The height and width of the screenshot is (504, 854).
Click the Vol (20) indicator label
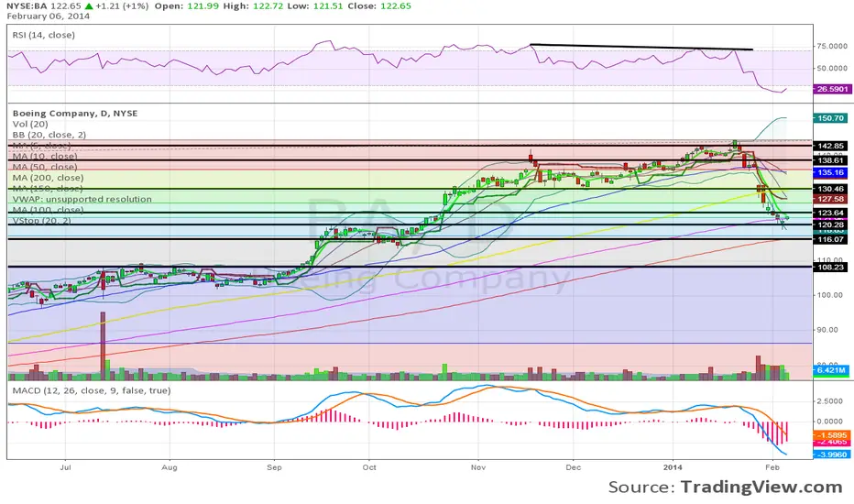click(30, 125)
